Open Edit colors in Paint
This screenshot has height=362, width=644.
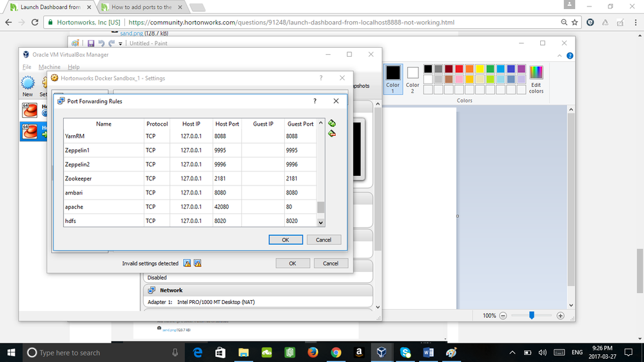(536, 80)
